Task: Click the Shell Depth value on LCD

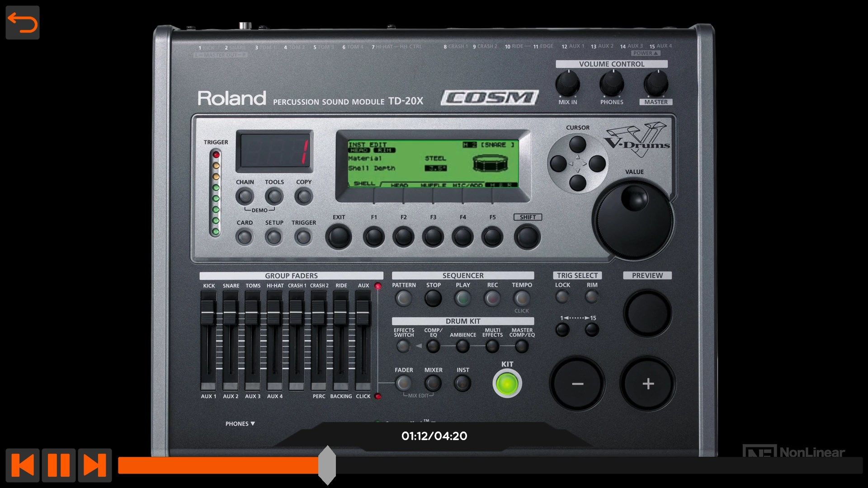Action: click(436, 168)
